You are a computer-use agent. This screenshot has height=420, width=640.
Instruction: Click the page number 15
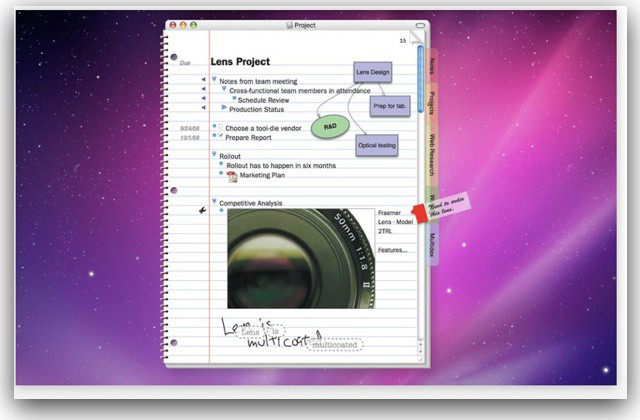403,41
